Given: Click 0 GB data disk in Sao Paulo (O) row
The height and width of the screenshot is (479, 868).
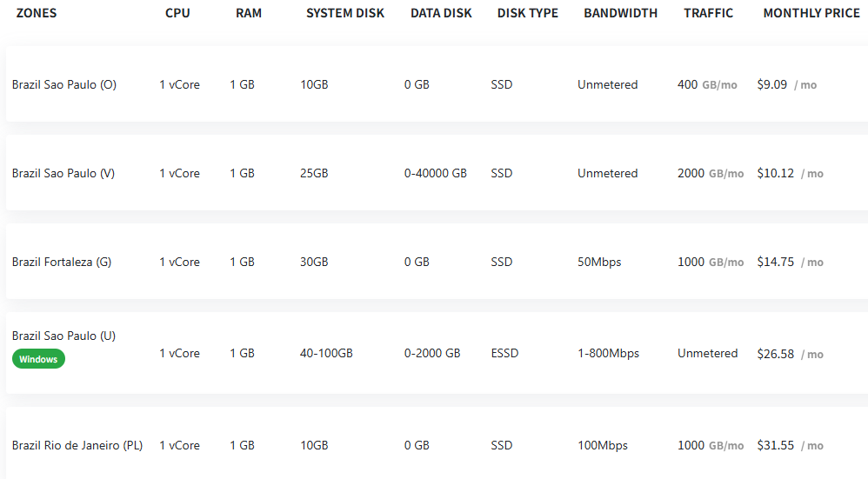Looking at the screenshot, I should [417, 84].
